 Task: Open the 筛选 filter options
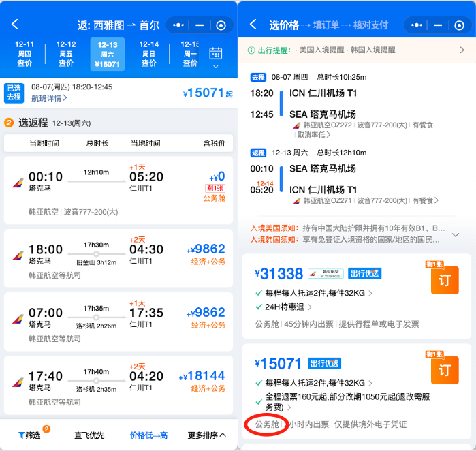pyautogui.click(x=30, y=435)
